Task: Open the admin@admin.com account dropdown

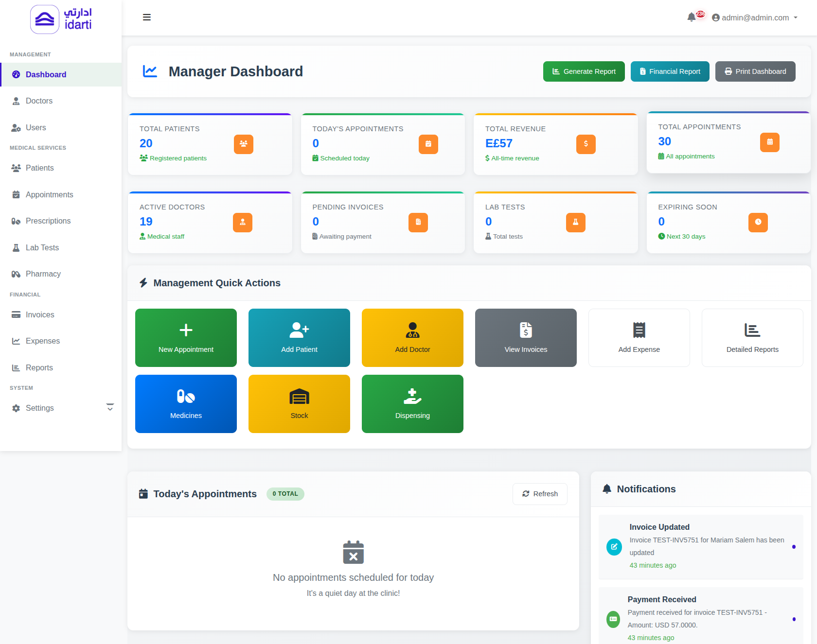Action: tap(754, 17)
